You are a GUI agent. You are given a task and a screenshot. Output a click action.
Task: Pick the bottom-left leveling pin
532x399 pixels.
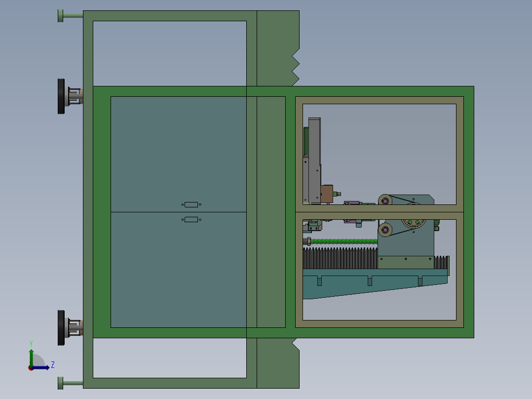[x=70, y=383]
